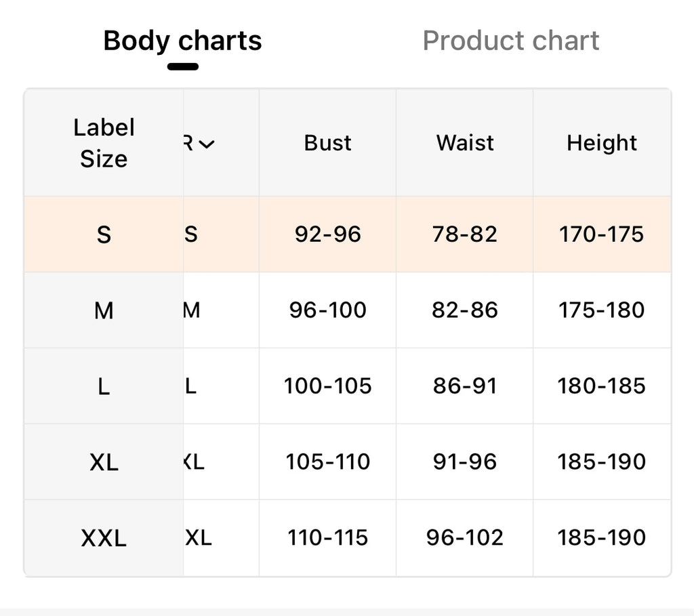
Task: Click the Waist column header
Action: (x=465, y=143)
